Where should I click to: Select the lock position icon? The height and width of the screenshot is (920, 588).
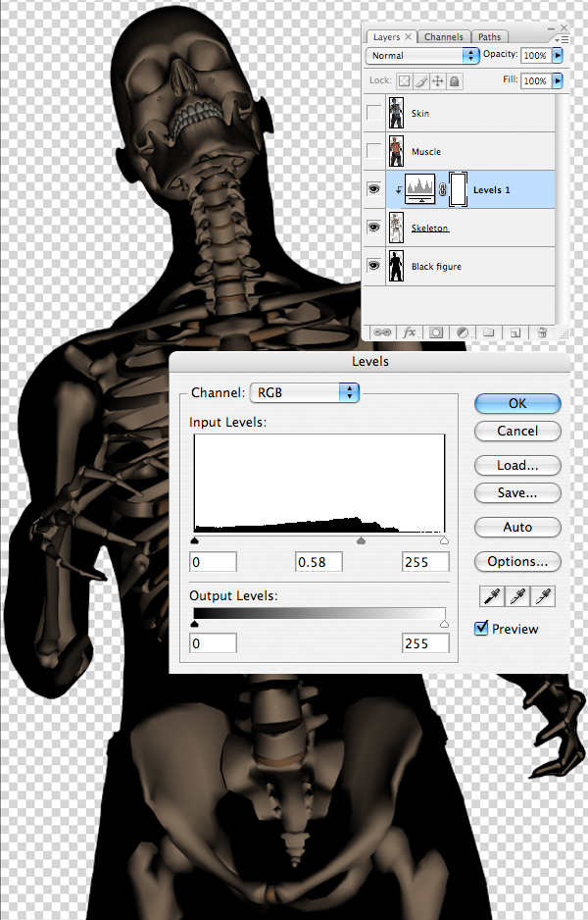tap(437, 81)
